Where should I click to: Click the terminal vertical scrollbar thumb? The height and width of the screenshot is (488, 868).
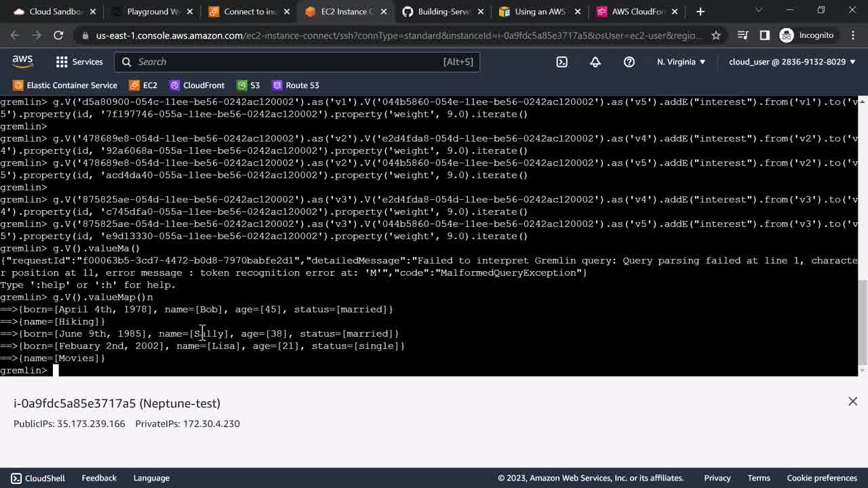[863, 323]
